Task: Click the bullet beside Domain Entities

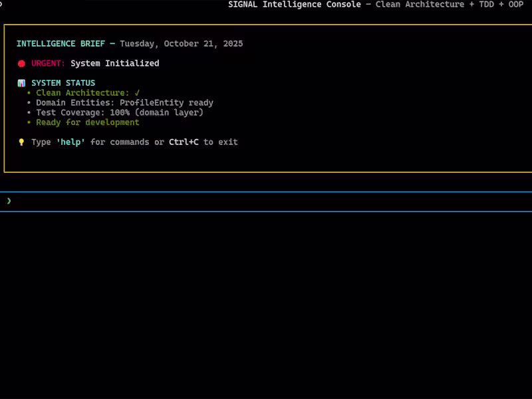Action: click(x=29, y=102)
